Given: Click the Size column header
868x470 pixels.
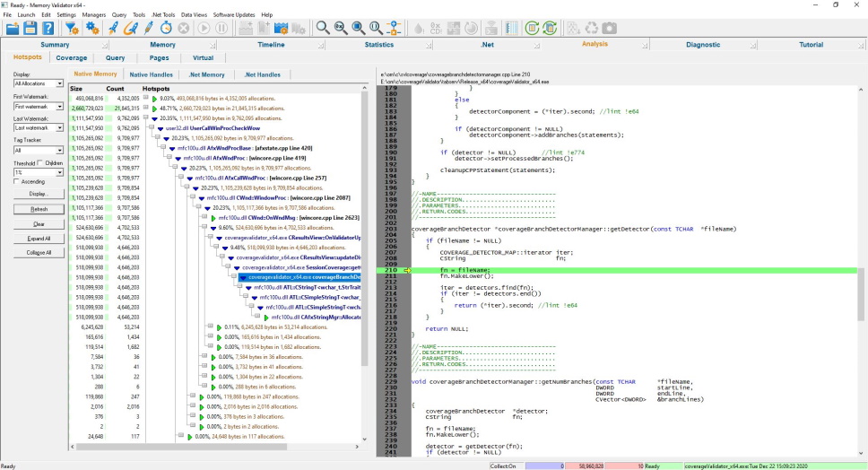Looking at the screenshot, I should coord(76,89).
